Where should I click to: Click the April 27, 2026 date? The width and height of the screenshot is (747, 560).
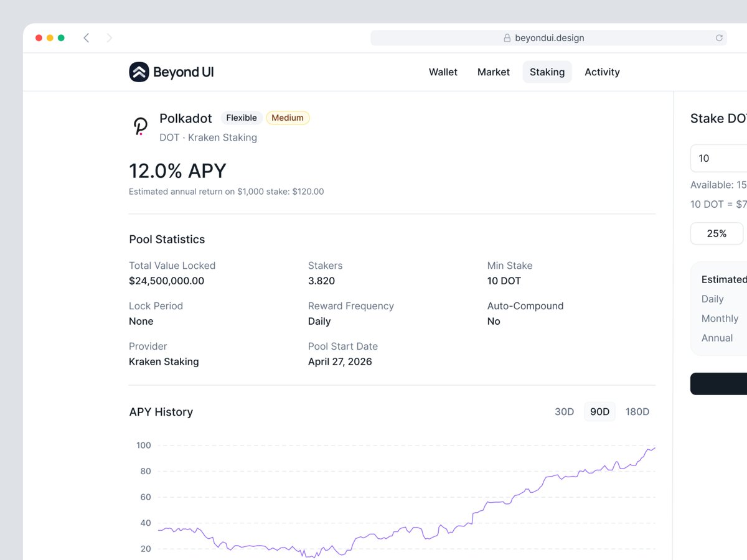click(340, 362)
